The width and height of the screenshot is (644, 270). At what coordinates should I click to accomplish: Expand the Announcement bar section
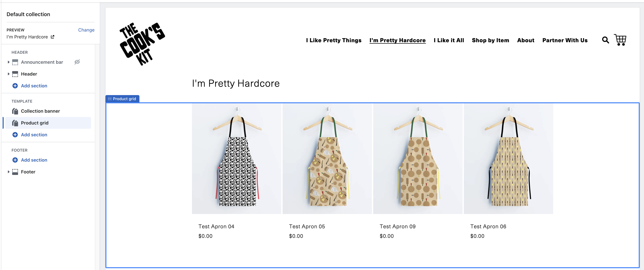[x=9, y=62]
